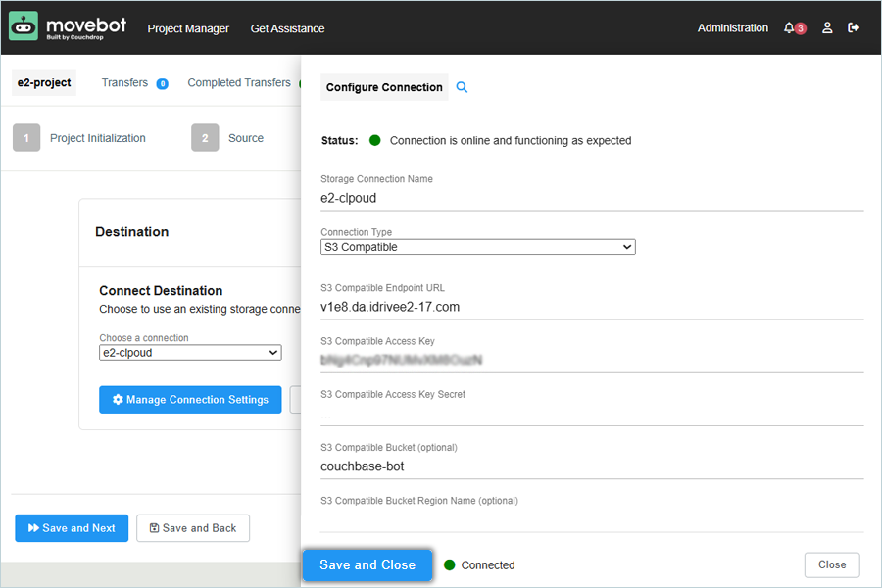Screen dimensions: 882x588
Task: Click step 1 Project Initialization badge
Action: click(x=26, y=138)
